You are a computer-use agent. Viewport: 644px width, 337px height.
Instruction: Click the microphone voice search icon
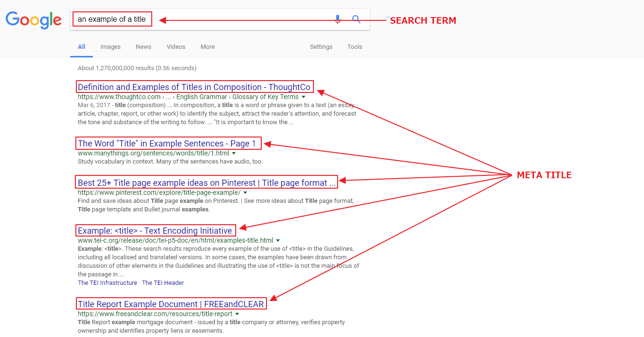point(338,19)
